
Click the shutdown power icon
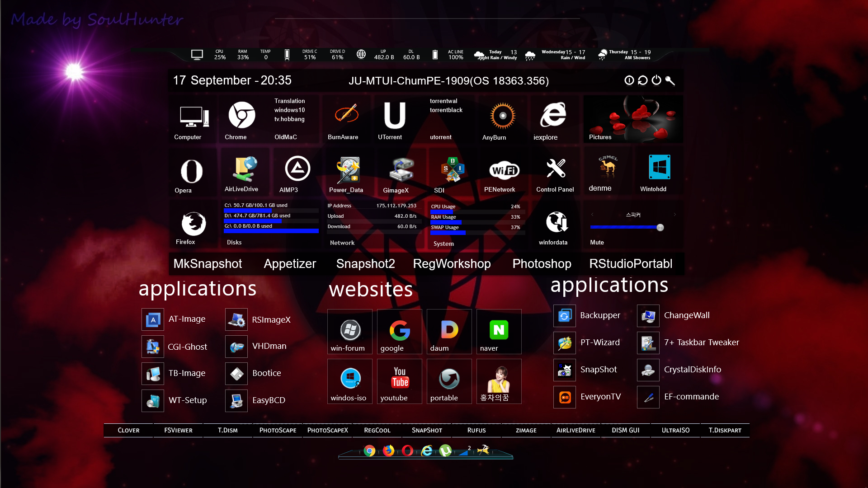point(656,80)
